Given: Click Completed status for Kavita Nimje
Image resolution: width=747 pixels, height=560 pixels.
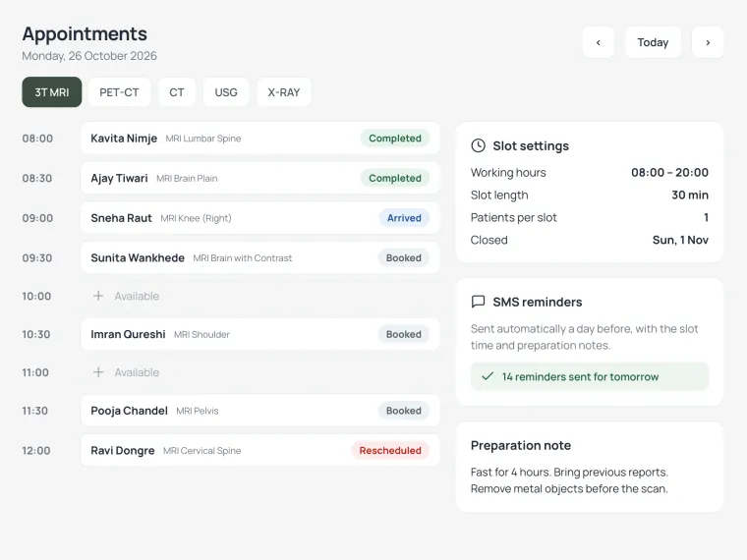Looking at the screenshot, I should (x=395, y=139).
